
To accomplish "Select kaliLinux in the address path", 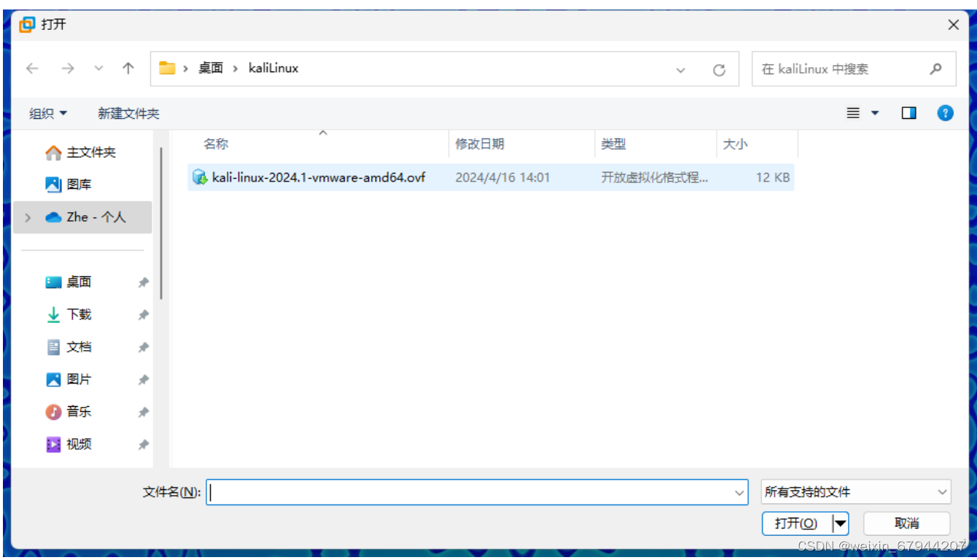I will click(273, 69).
